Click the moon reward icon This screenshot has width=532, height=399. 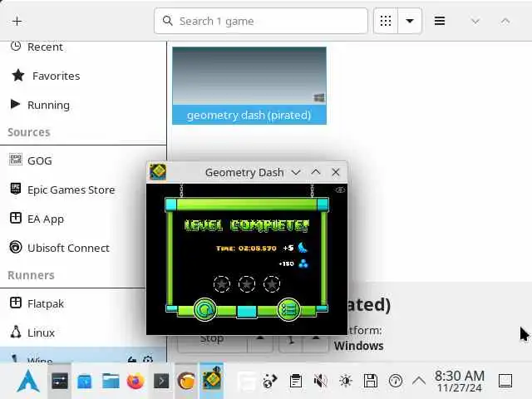tap(303, 248)
